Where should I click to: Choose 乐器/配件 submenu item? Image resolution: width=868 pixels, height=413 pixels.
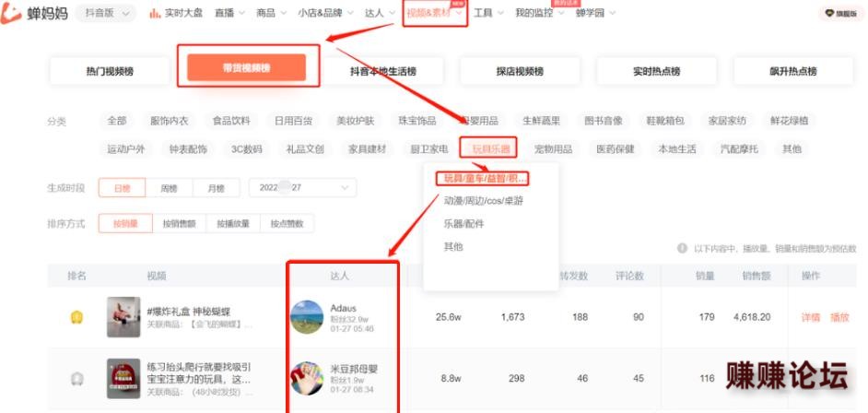463,224
